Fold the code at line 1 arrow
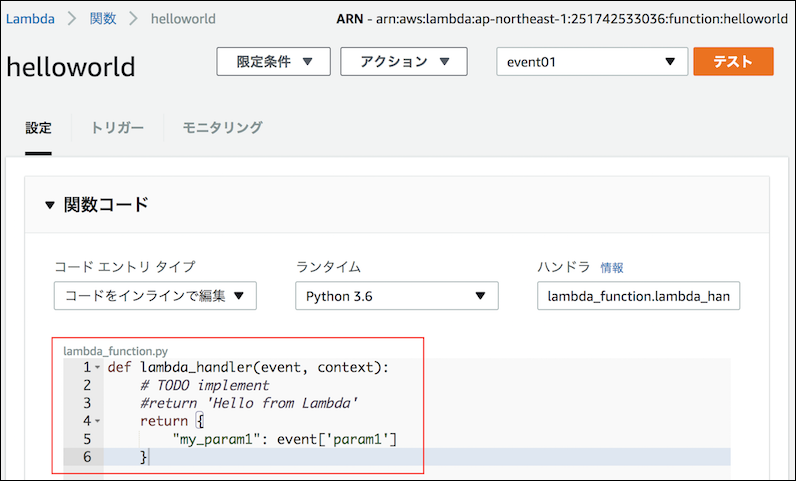796x481 pixels. [97, 368]
